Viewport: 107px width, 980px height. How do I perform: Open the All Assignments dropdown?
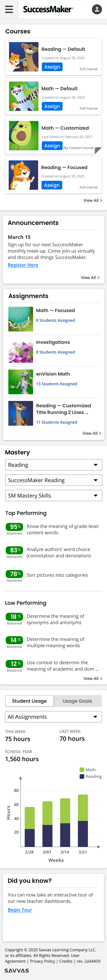54,717
